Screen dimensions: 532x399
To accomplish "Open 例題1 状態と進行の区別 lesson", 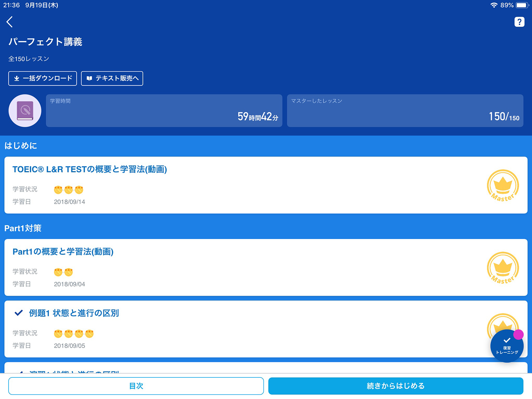I will (74, 313).
